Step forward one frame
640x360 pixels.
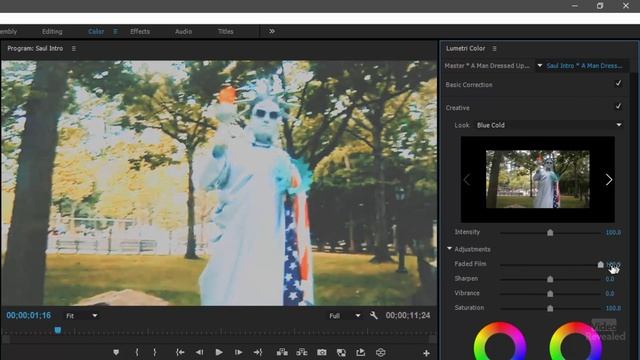[x=238, y=352]
